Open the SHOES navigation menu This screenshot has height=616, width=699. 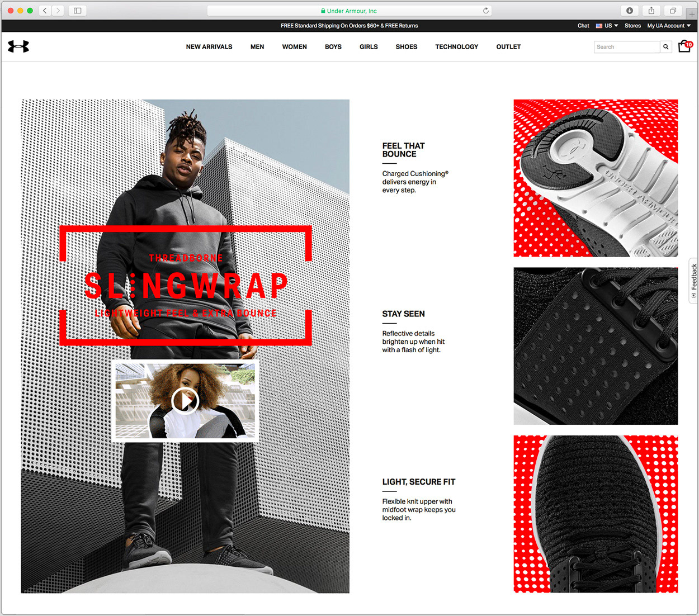click(x=407, y=47)
